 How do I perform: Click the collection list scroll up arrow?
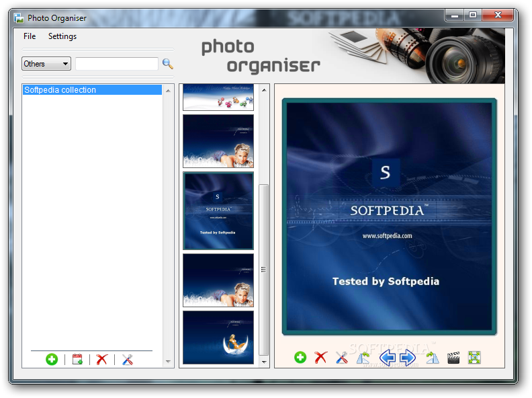point(168,91)
